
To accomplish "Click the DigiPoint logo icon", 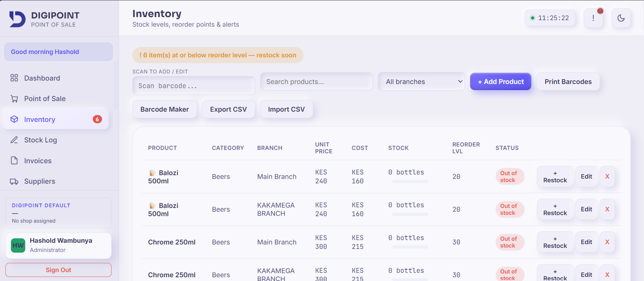I will pos(17,19).
